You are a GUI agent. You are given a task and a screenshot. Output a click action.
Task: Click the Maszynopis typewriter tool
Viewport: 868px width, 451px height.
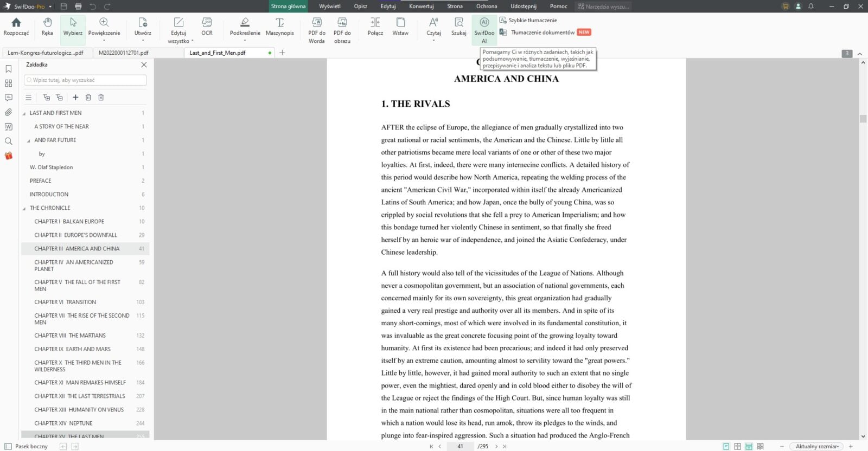coord(279,27)
